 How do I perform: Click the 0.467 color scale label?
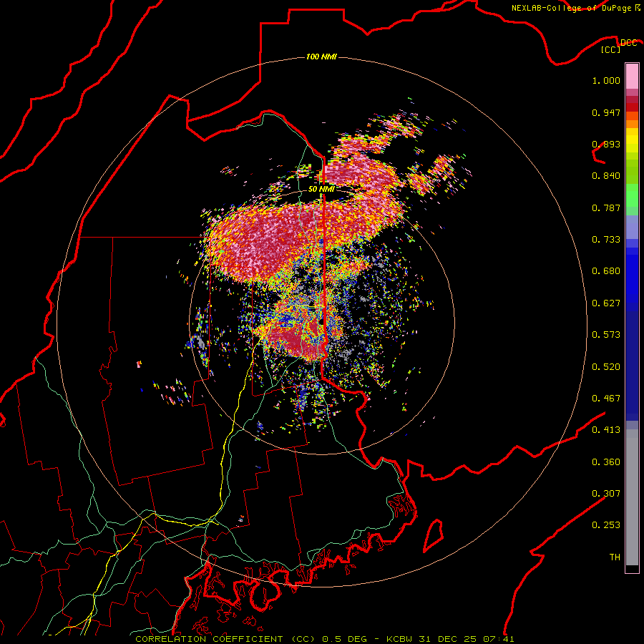click(606, 399)
